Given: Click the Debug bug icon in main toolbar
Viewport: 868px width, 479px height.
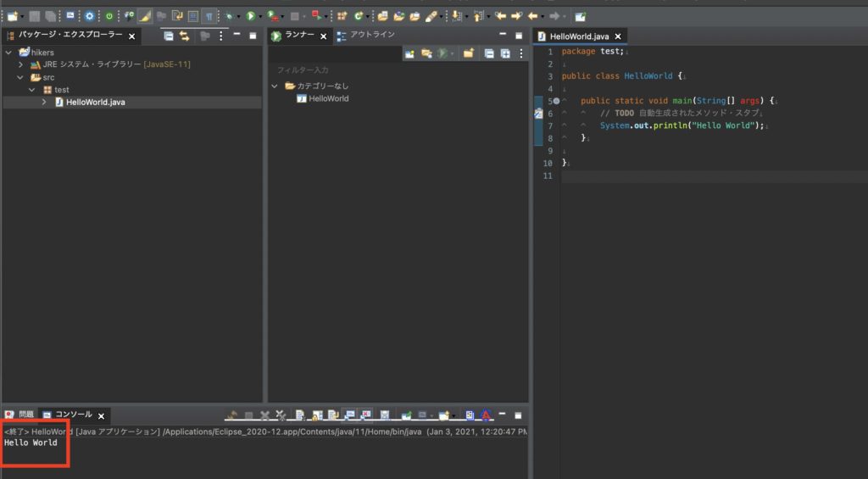Looking at the screenshot, I should pyautogui.click(x=229, y=17).
